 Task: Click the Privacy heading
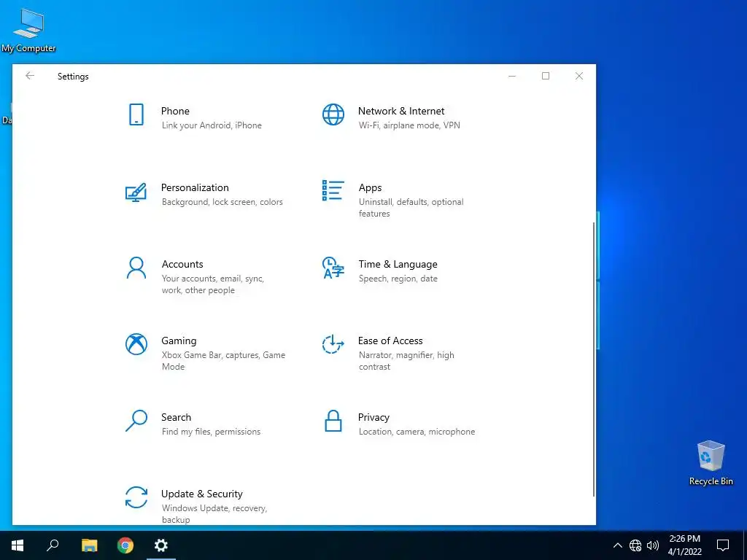coord(373,418)
